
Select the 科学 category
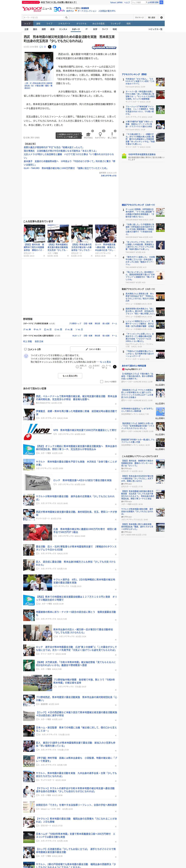[x=95, y=29]
